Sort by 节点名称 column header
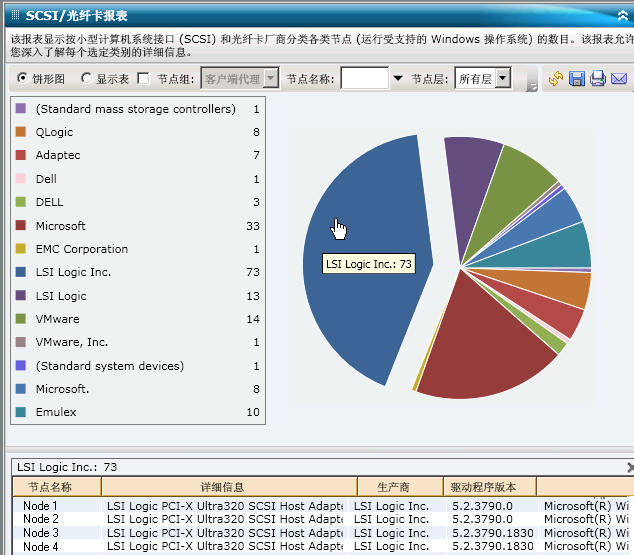This screenshot has height=555, width=634. 56,487
